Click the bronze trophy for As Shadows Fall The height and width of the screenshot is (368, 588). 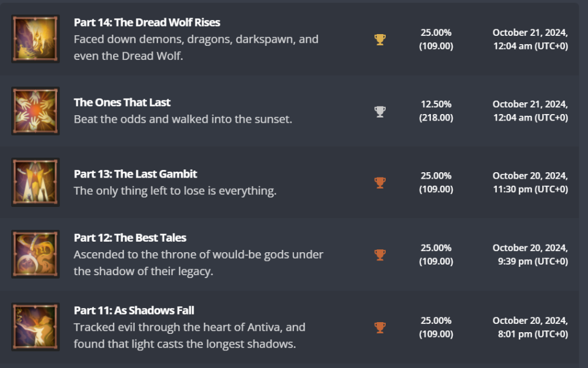point(380,327)
